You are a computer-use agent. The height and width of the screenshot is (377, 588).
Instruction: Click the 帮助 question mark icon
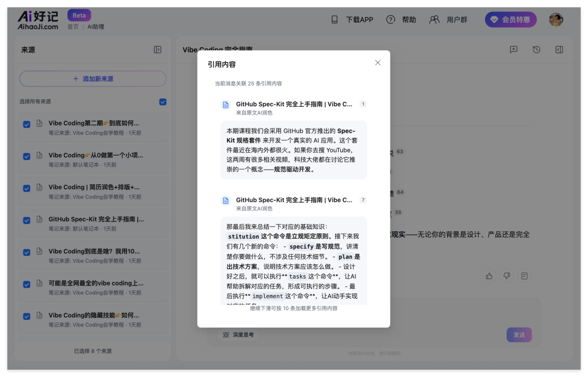pyautogui.click(x=390, y=20)
